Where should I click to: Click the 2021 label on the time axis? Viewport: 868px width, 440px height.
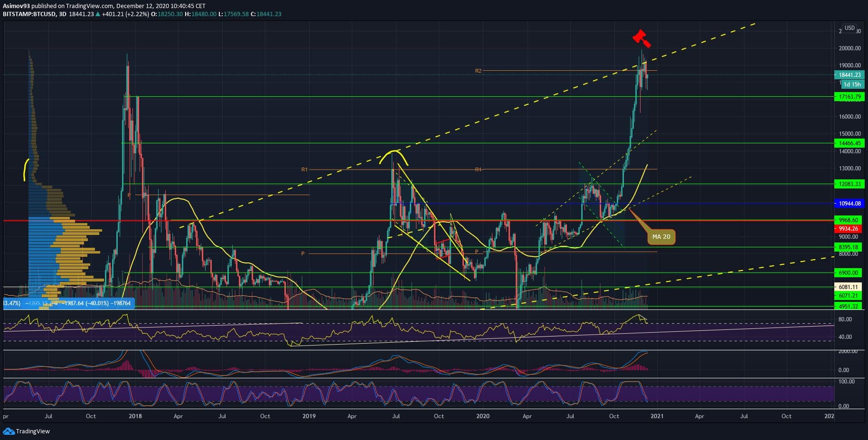tap(657, 416)
